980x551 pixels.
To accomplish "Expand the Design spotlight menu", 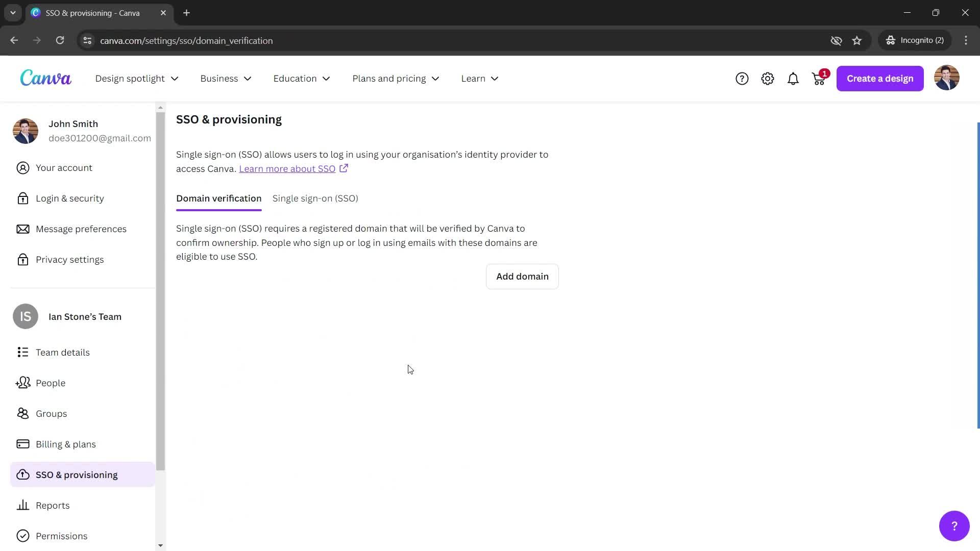I will pyautogui.click(x=137, y=79).
